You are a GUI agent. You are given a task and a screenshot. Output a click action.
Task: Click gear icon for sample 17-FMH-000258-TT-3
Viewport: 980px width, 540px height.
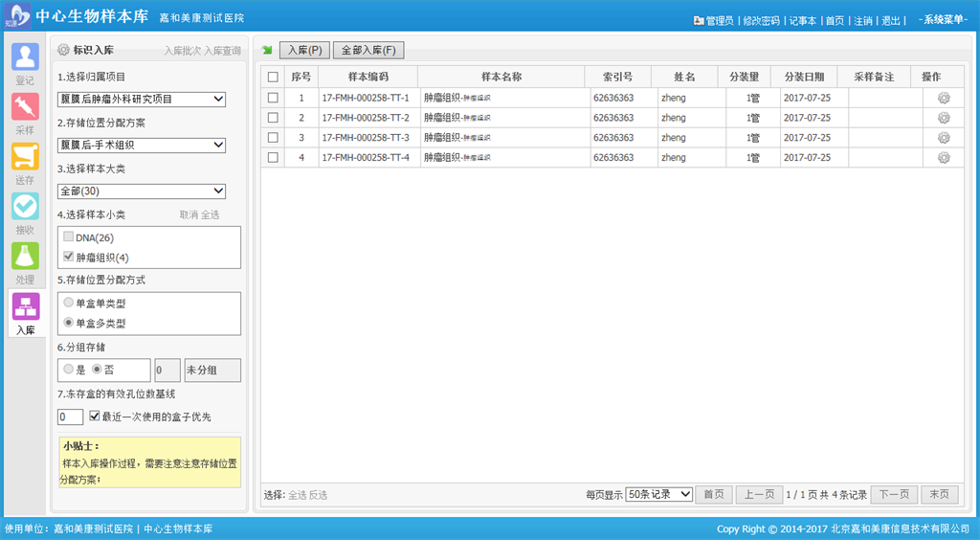[944, 138]
